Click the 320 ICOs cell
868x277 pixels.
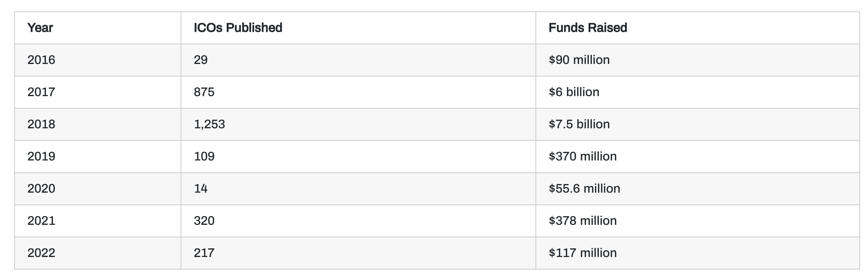(204, 221)
